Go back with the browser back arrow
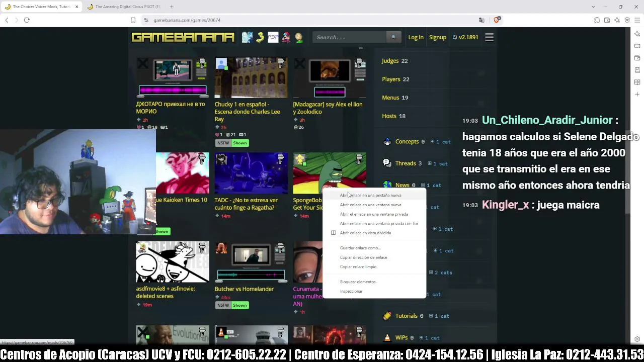 (7, 20)
